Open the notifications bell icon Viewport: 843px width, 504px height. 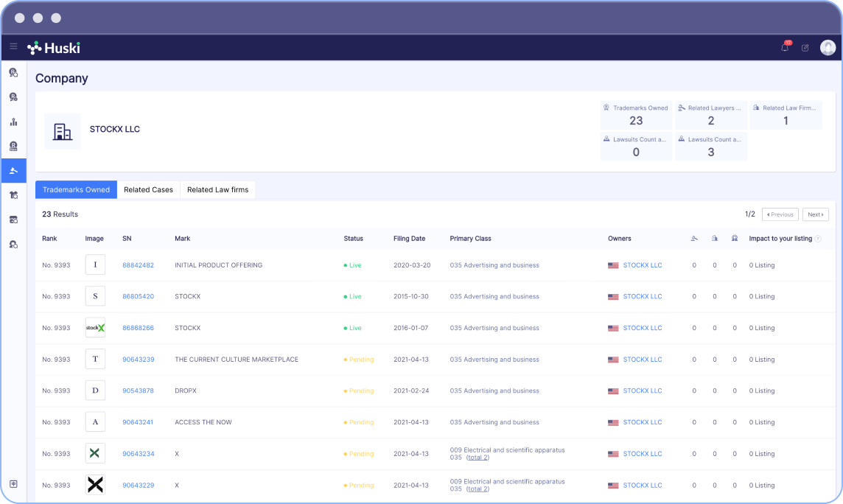click(785, 47)
